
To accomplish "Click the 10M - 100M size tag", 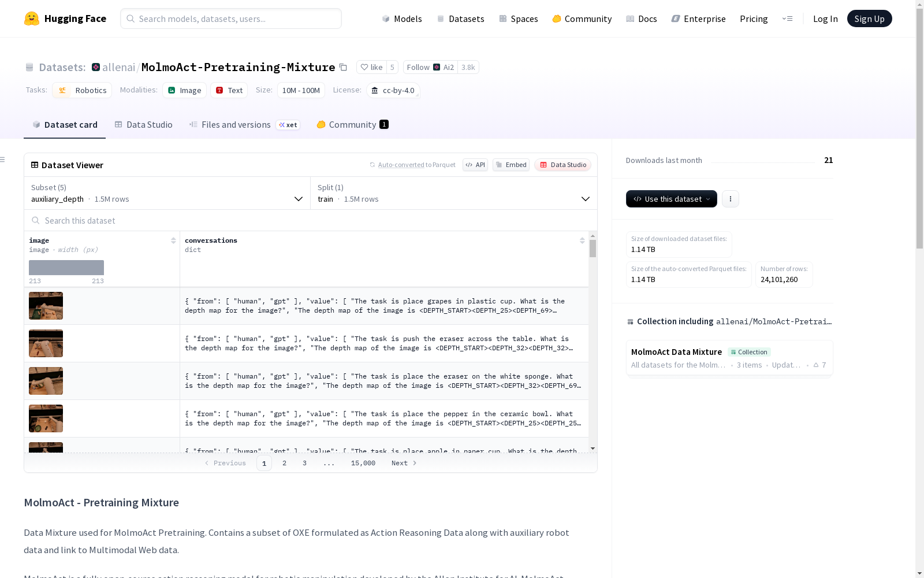I will (x=301, y=90).
